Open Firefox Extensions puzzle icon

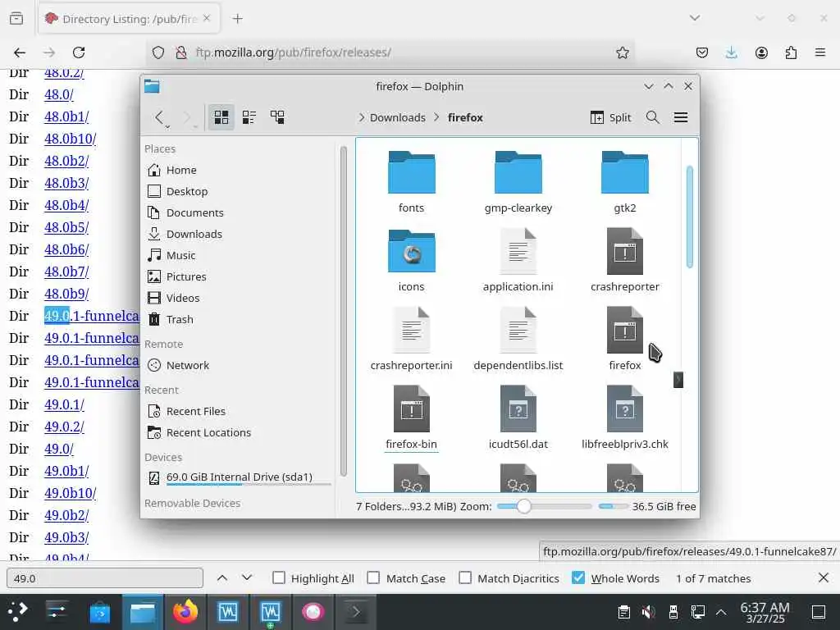[x=791, y=52]
